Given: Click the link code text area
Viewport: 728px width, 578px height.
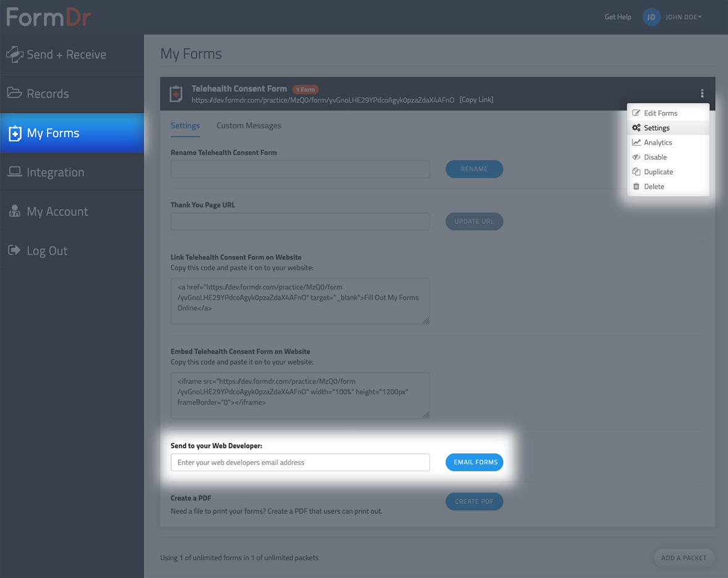Looking at the screenshot, I should (x=300, y=301).
